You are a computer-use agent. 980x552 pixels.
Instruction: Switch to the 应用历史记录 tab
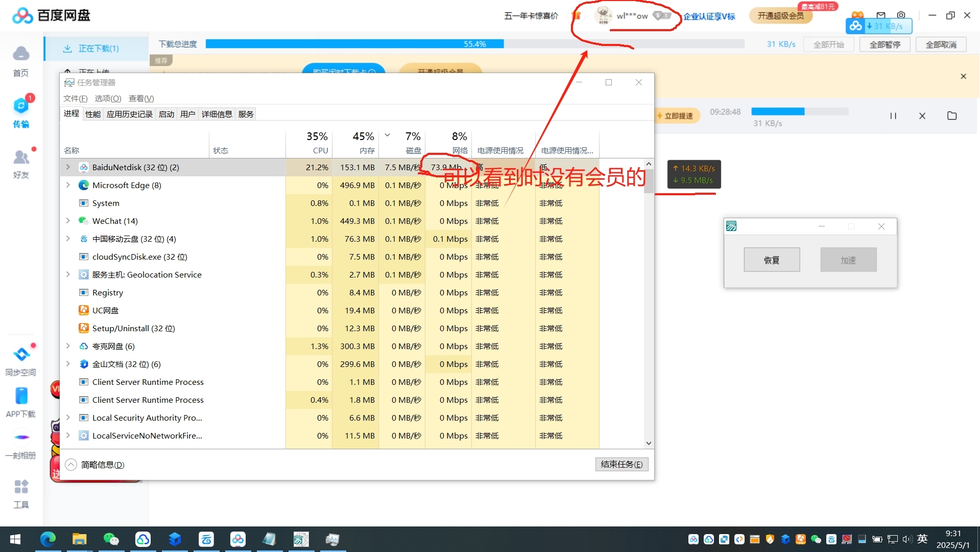pyautogui.click(x=130, y=114)
